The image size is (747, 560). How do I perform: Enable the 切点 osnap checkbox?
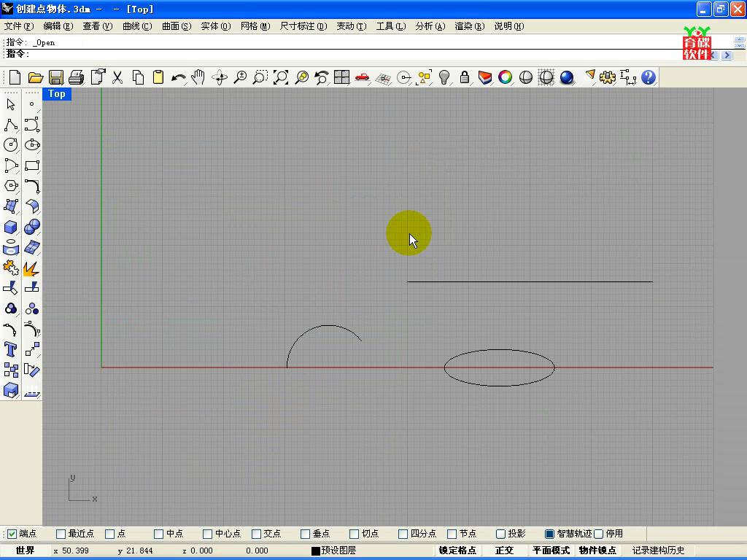(x=355, y=534)
